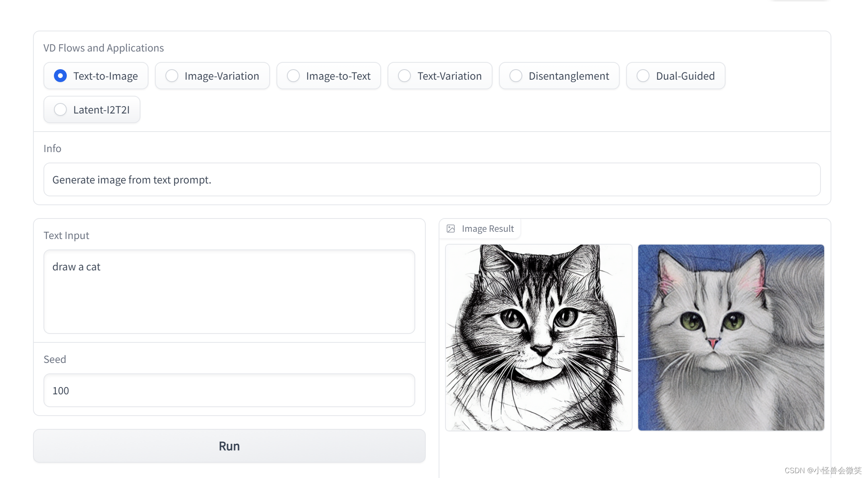This screenshot has height=478, width=868.
Task: Click the Image Result picture icon
Action: pos(451,229)
